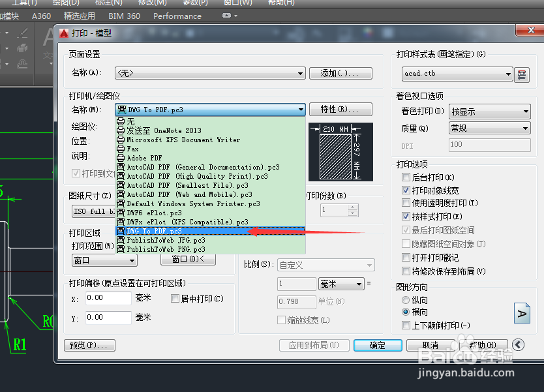Choose AutoCAD PDF (General Documentation).pc3
The image size is (544, 392).
click(210, 167)
